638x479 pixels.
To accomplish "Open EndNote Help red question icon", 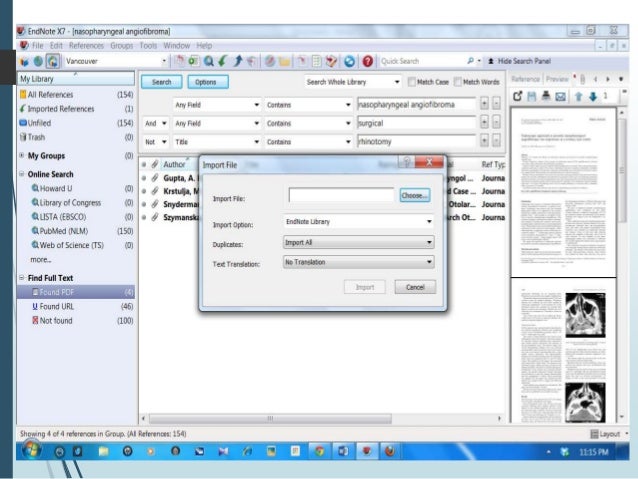I will coord(368,61).
